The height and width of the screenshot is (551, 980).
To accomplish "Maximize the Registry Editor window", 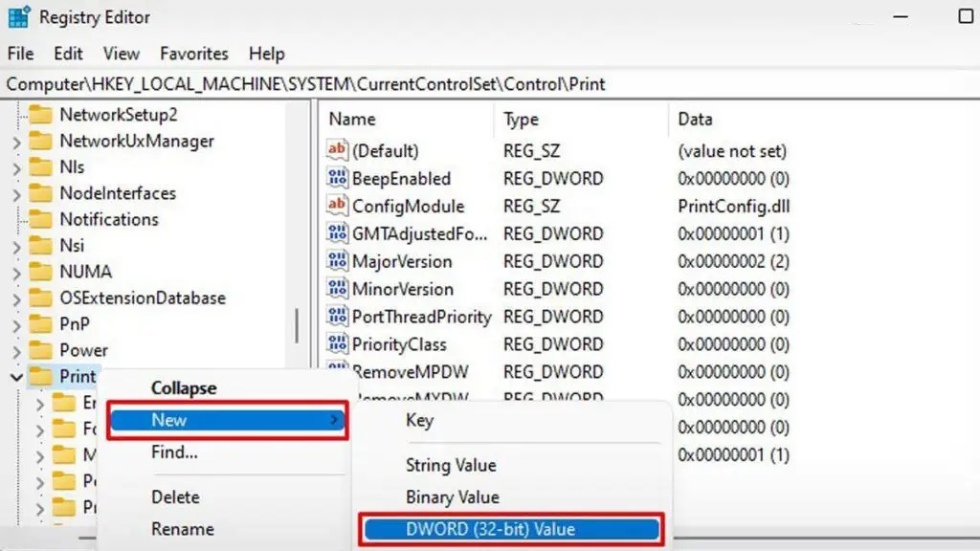I will pos(966,16).
